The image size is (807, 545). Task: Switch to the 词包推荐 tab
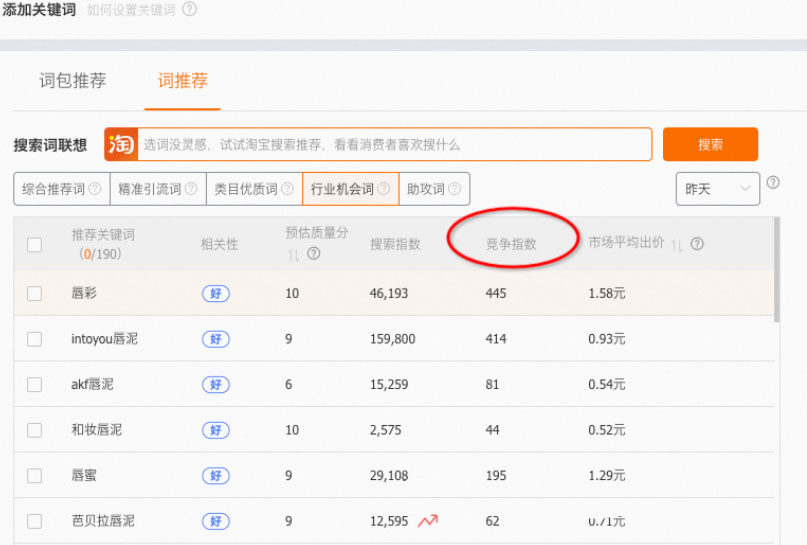coord(73,81)
